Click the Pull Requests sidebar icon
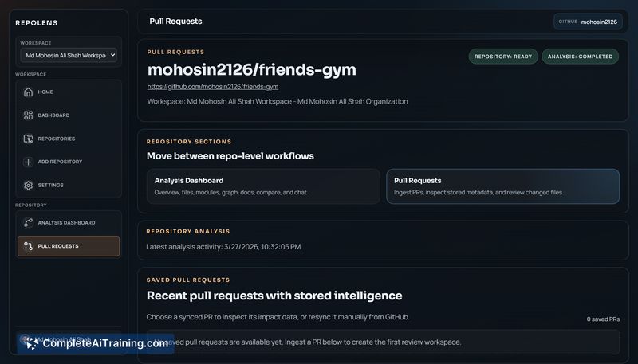 29,246
